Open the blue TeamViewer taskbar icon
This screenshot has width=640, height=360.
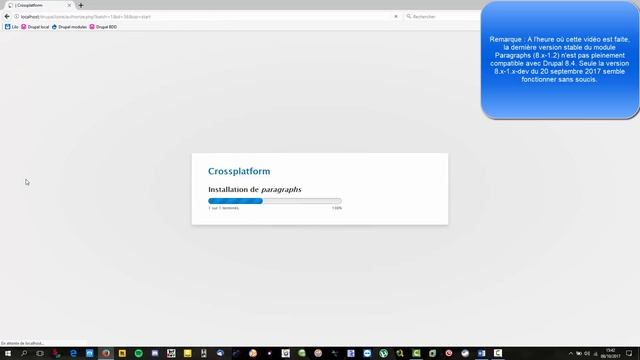pos(367,353)
